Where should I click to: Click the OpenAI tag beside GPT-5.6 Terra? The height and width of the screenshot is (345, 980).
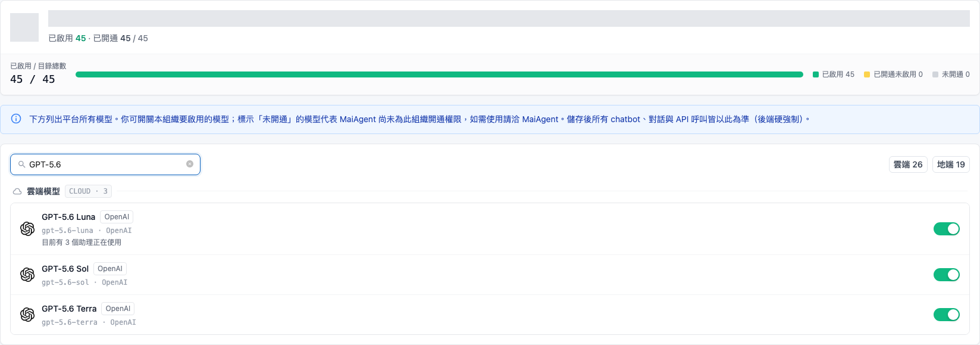(118, 309)
